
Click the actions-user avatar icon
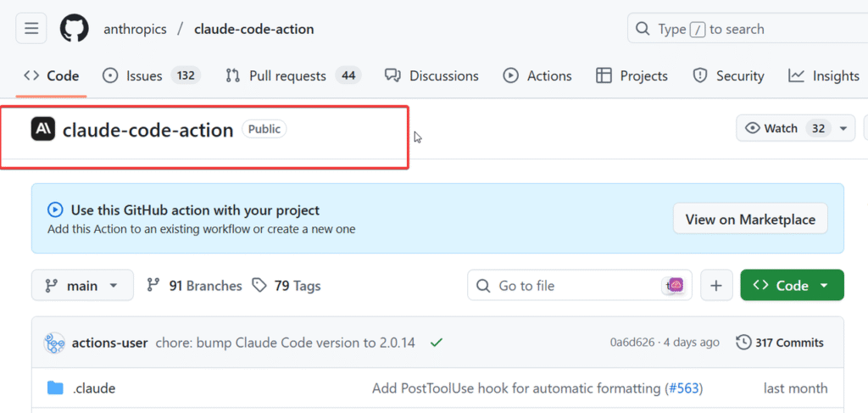55,343
